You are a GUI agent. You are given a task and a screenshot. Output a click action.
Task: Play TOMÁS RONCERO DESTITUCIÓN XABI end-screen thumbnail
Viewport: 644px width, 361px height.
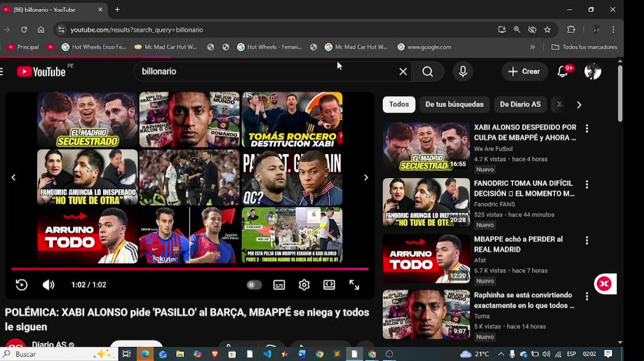(x=292, y=120)
